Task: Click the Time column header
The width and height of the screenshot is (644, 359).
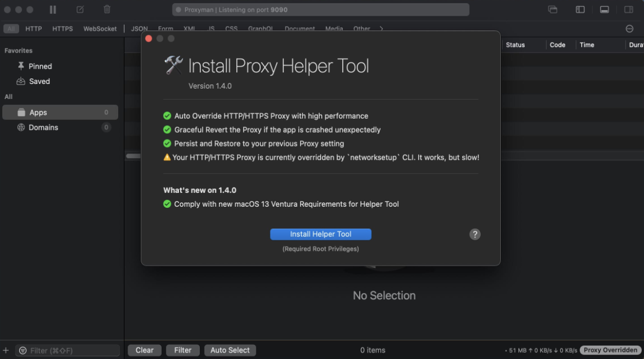Action: click(587, 45)
